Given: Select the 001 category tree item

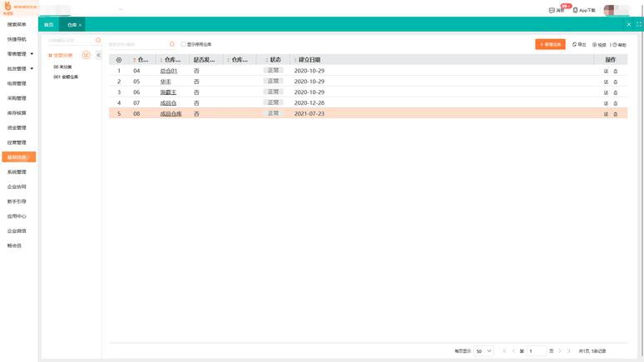Looking at the screenshot, I should point(66,77).
